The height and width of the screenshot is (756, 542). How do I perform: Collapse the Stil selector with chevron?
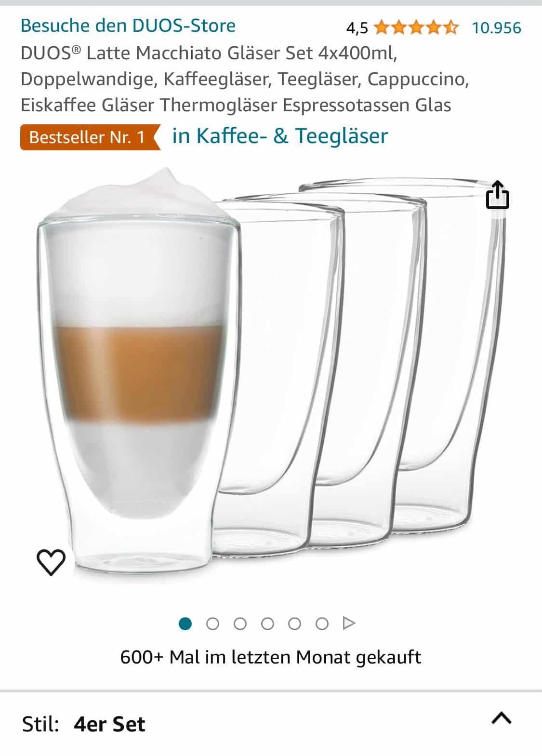pos(502,718)
